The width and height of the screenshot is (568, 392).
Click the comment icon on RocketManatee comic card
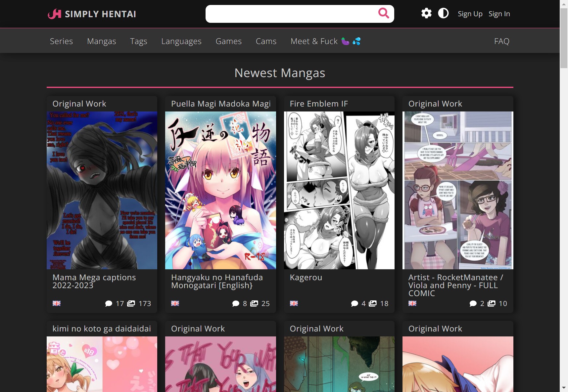tap(473, 303)
